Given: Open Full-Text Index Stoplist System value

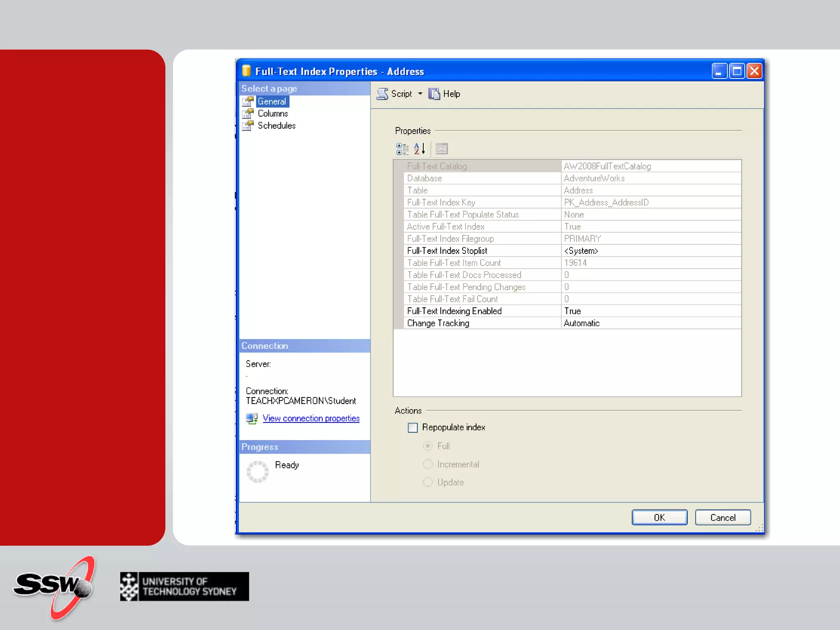Looking at the screenshot, I should 651,251.
